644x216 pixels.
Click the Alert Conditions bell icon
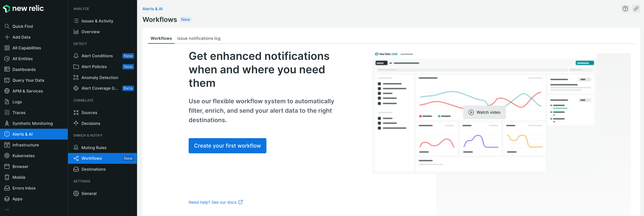(x=76, y=56)
